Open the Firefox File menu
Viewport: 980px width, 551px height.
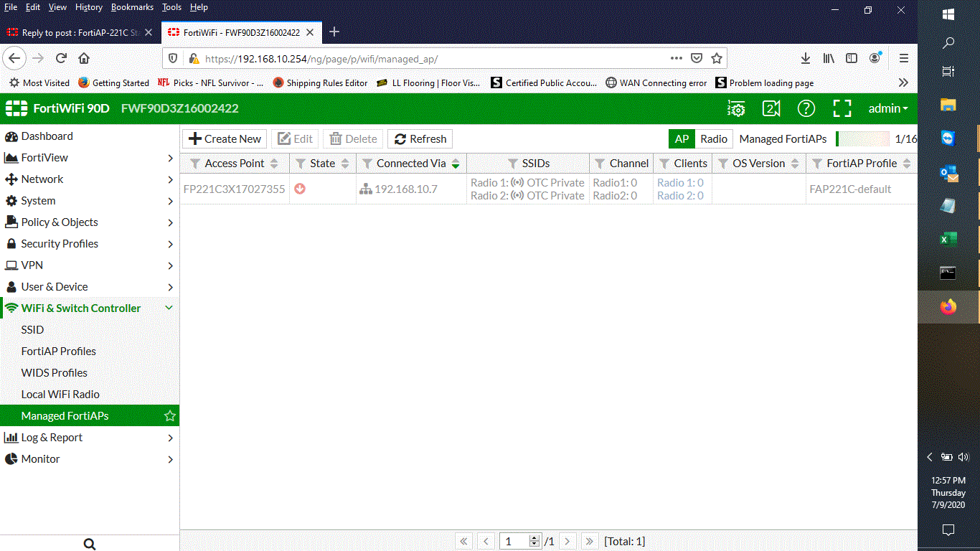pos(11,7)
